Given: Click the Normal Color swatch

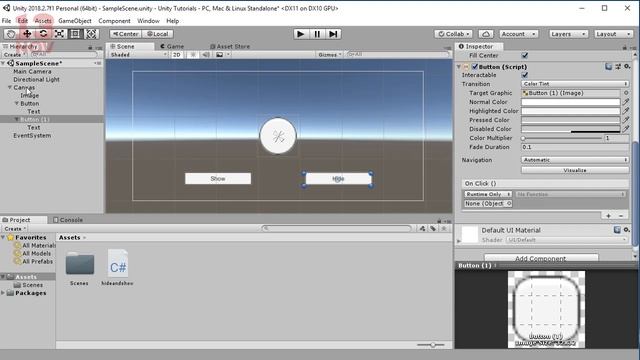Looking at the screenshot, I should click(571, 102).
